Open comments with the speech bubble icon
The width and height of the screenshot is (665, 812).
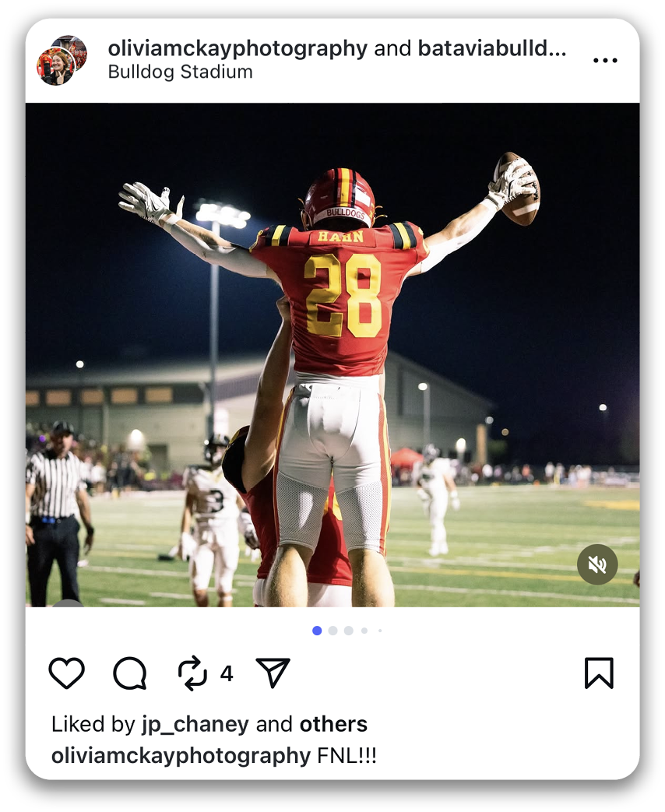pyautogui.click(x=130, y=673)
